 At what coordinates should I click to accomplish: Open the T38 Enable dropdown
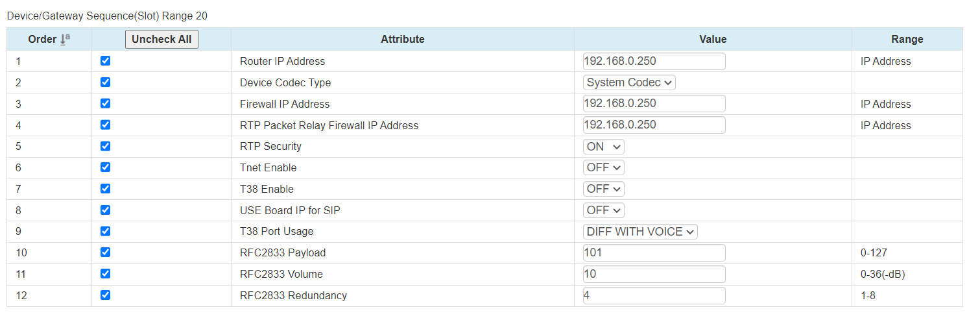pyautogui.click(x=603, y=189)
